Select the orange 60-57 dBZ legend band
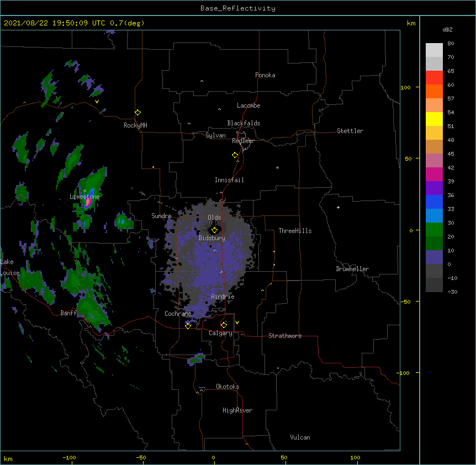 click(434, 92)
